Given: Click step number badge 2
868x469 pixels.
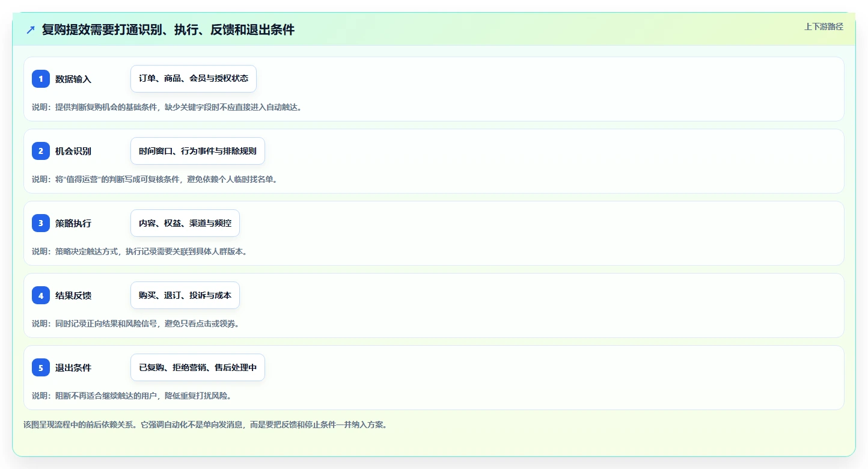Looking at the screenshot, I should coord(41,151).
